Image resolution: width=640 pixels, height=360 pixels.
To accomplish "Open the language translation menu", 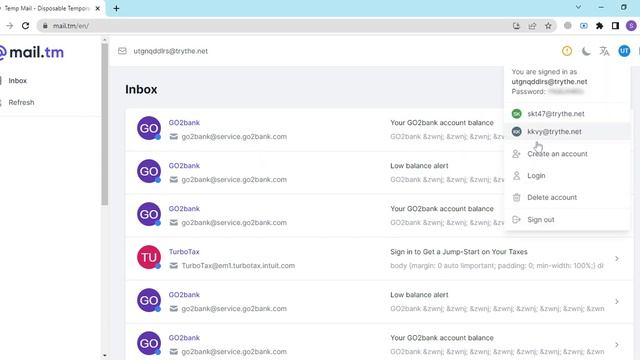I will (x=604, y=51).
